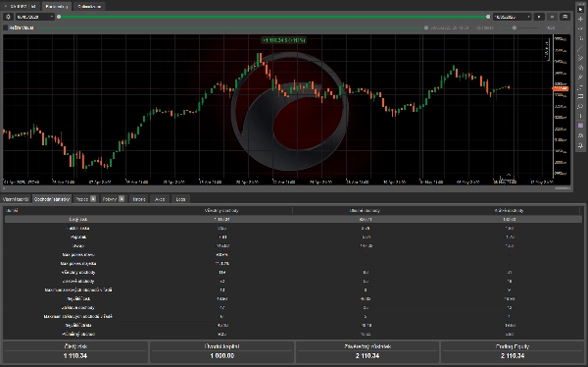Click the start handle of the green date range slider
Image resolution: width=588 pixels, height=367 pixels.
click(59, 17)
